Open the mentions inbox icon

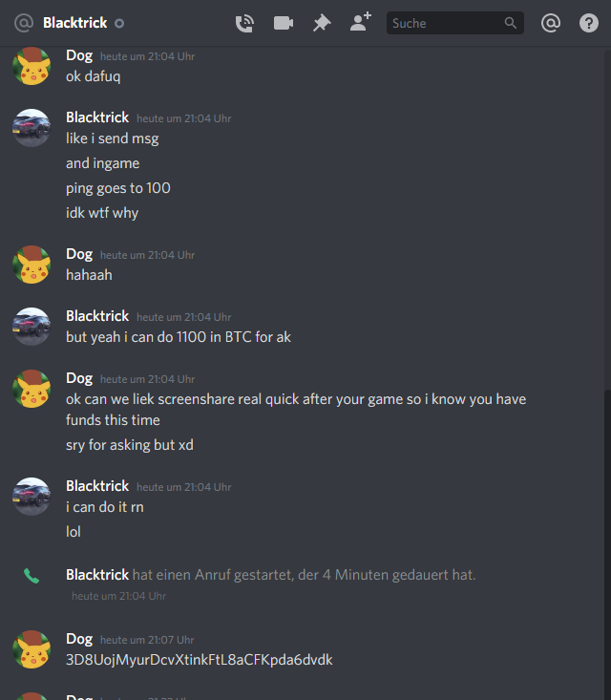pos(551,23)
